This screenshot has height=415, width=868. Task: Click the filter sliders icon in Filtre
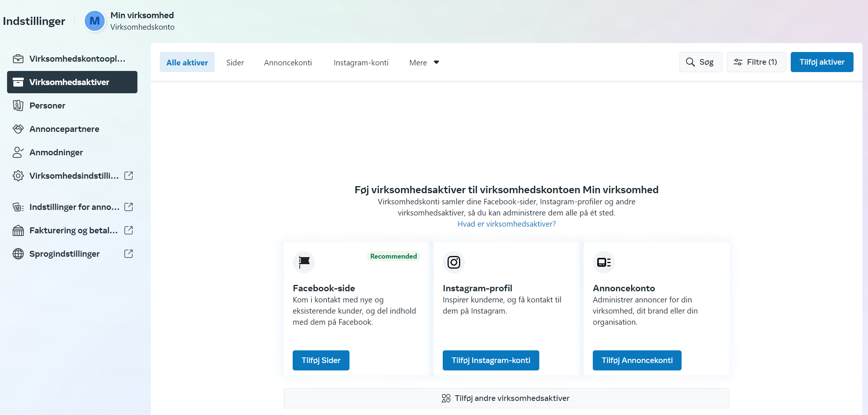[x=738, y=62]
